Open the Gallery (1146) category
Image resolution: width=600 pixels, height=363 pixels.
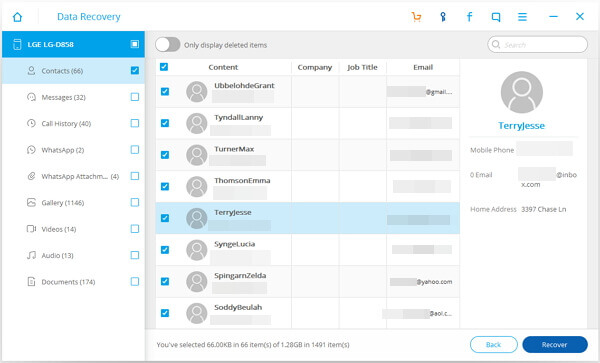coord(73,203)
